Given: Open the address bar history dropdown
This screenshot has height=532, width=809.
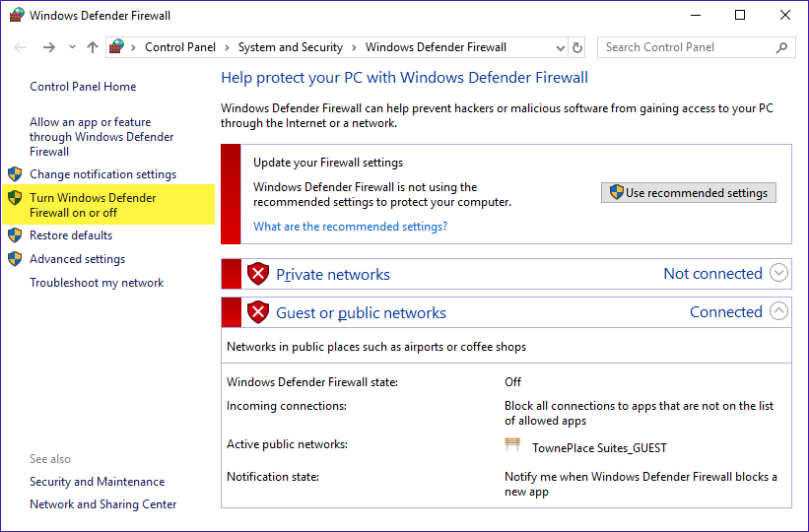Looking at the screenshot, I should (561, 48).
